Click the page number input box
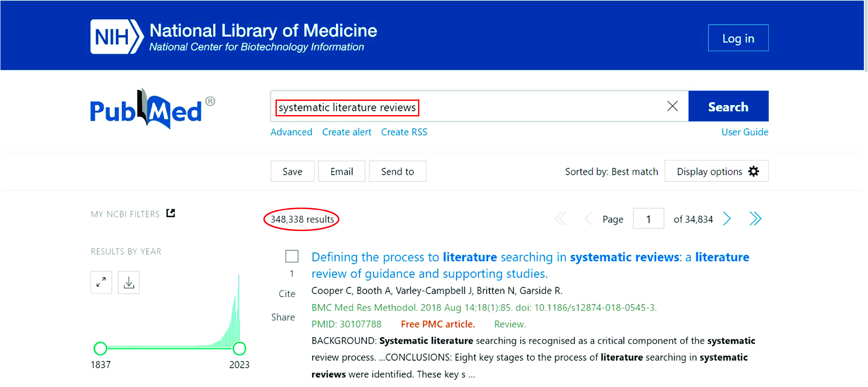 (x=648, y=219)
